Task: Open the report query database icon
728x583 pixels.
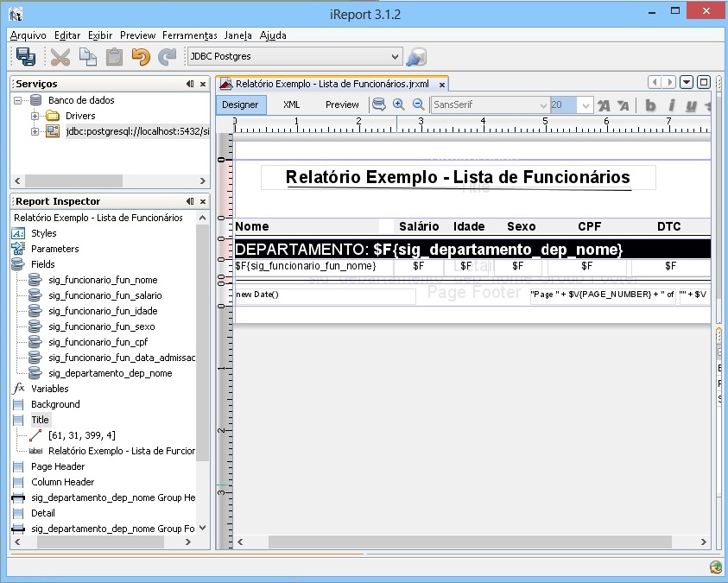Action: (379, 105)
